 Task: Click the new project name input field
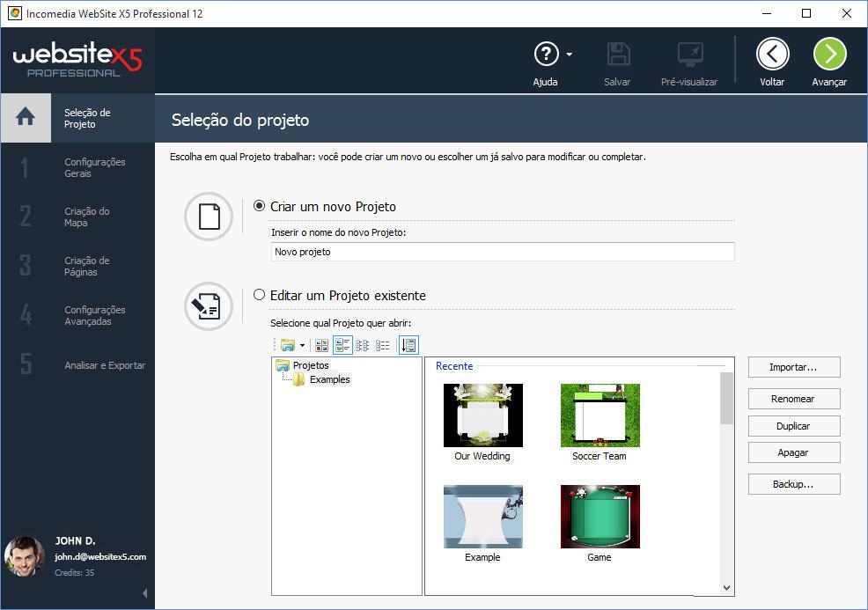coord(503,252)
